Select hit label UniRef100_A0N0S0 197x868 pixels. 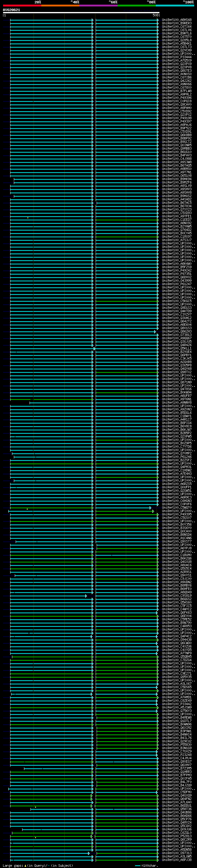tap(177, 74)
